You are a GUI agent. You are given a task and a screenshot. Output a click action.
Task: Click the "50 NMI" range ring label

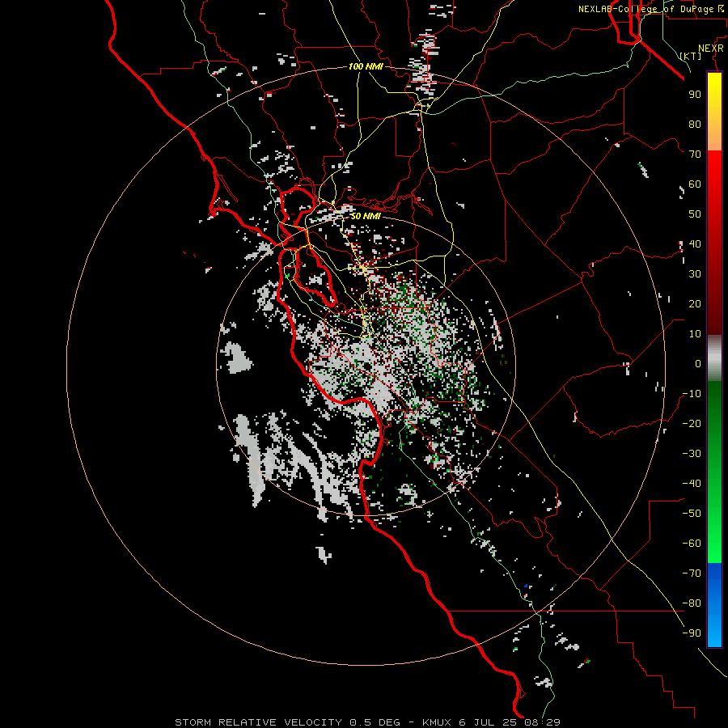pos(366,216)
